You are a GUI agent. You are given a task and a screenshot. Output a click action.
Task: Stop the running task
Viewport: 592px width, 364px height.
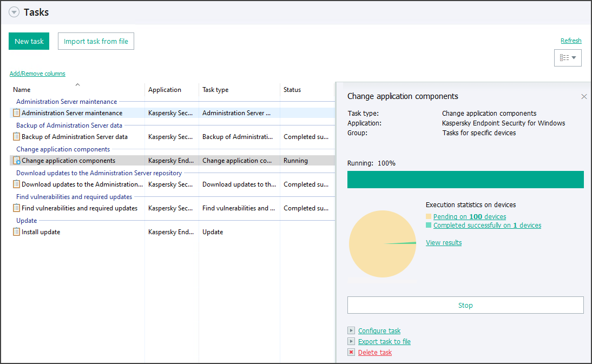[465, 305]
